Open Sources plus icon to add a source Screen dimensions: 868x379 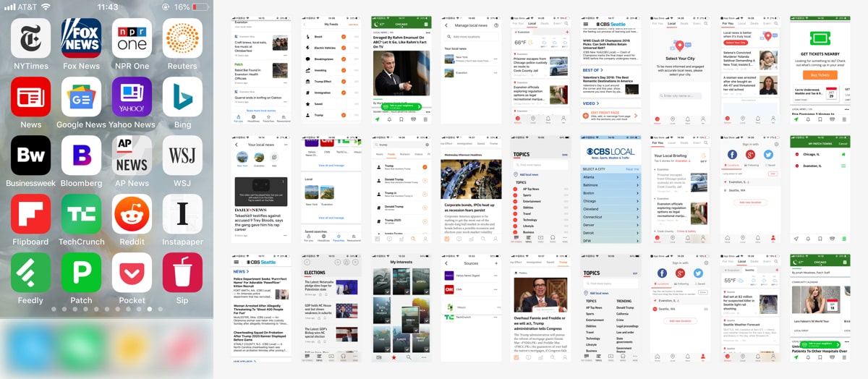[x=496, y=263]
